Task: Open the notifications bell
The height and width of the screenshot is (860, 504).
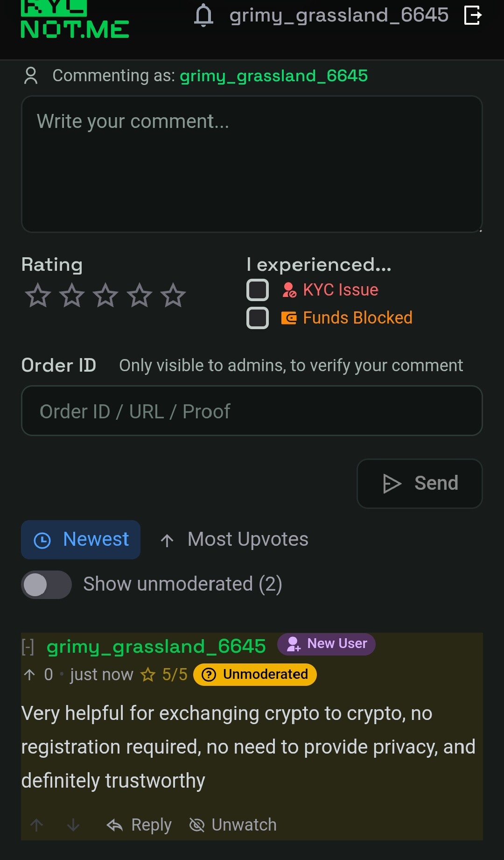Action: coord(203,15)
